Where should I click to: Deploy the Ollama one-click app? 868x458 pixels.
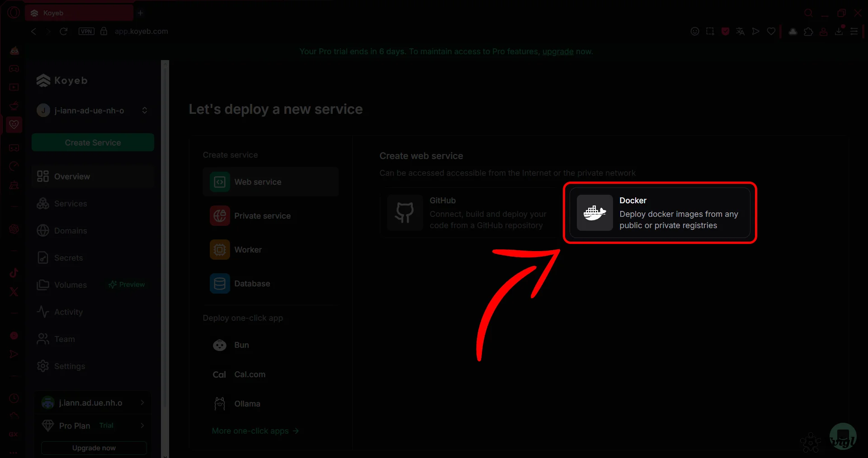pos(270,404)
